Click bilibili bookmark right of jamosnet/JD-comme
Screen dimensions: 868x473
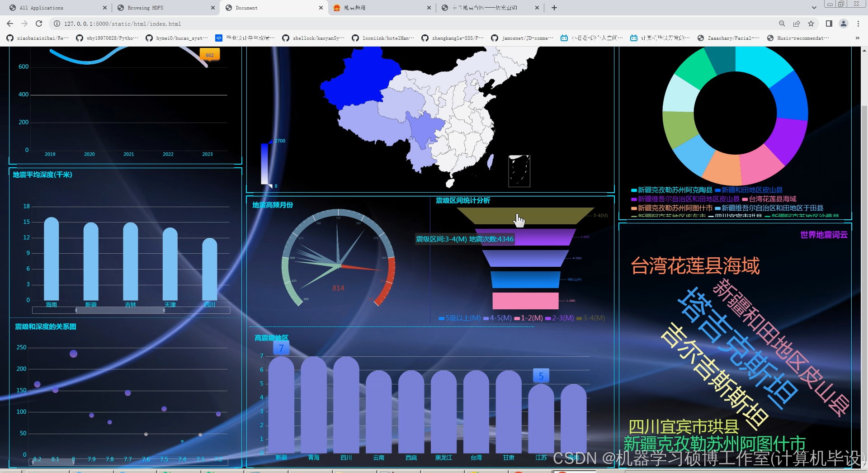pos(592,38)
